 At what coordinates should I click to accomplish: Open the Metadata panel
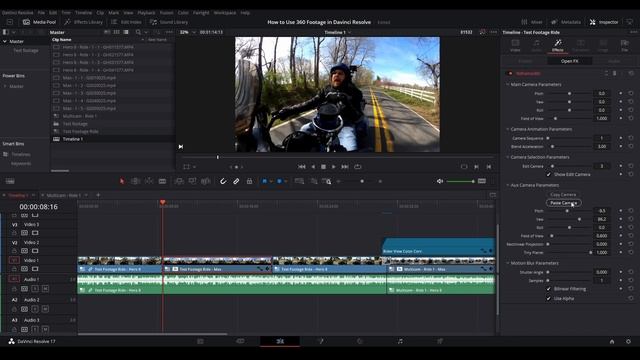[x=566, y=22]
